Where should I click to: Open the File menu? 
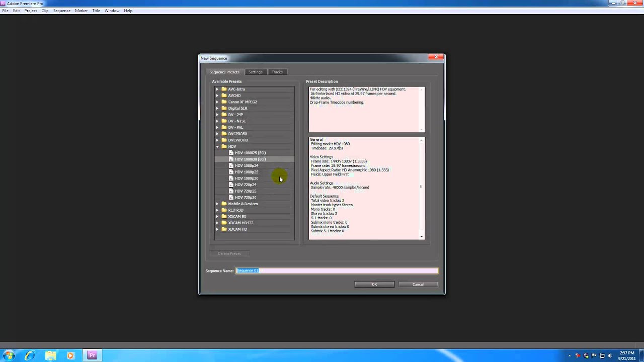5,11
